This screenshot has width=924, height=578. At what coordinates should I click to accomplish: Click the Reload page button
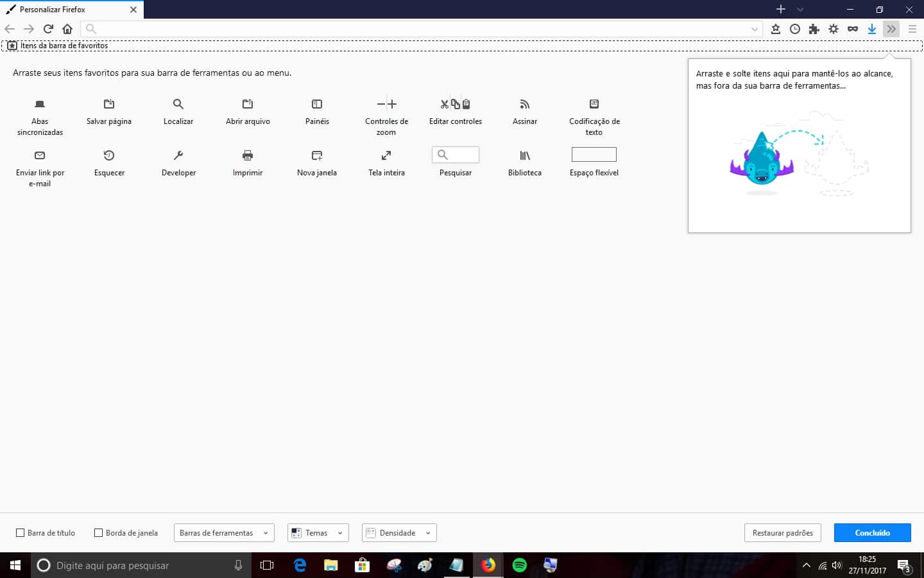click(x=48, y=29)
